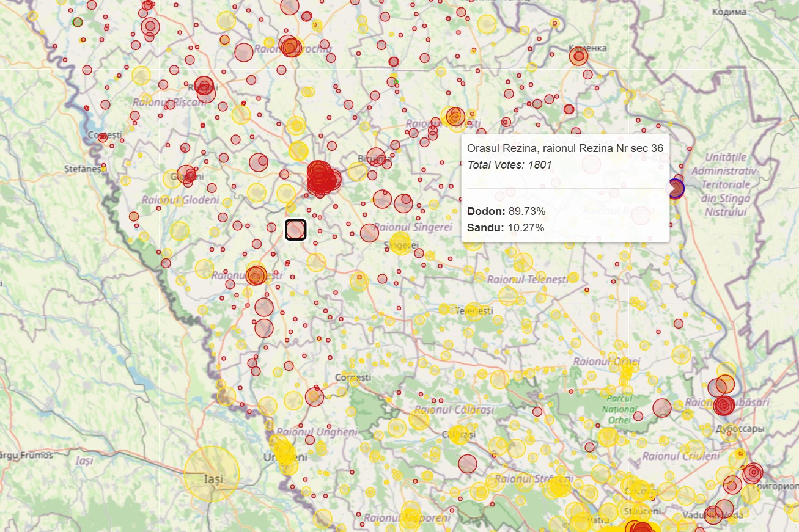
Task: Click the Parcul National Orhei label
Action: coord(619,409)
